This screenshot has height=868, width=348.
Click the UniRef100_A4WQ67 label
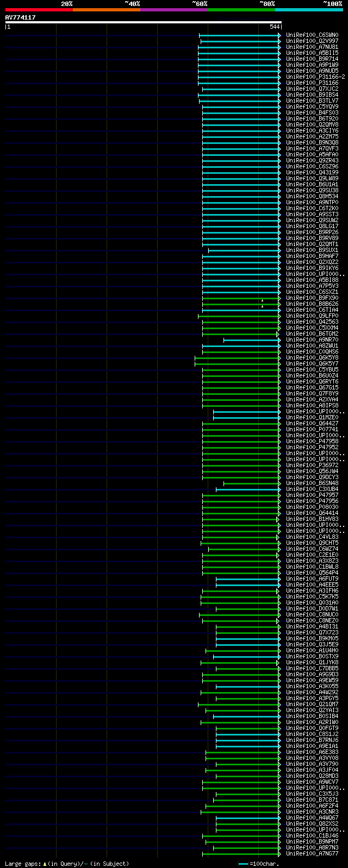tap(312, 818)
